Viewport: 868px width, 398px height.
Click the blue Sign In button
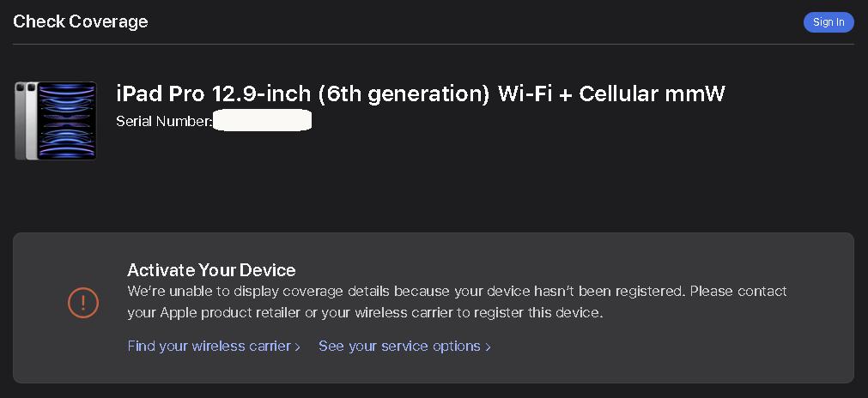[829, 22]
